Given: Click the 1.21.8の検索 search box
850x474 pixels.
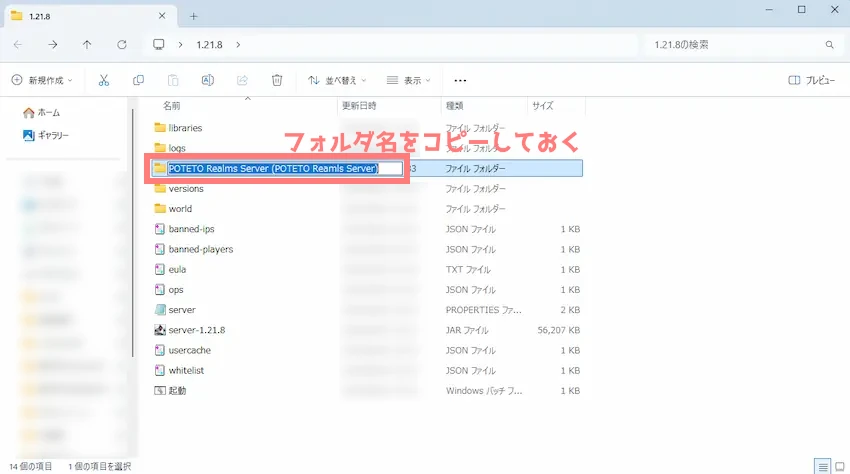Looking at the screenshot, I should [740, 45].
